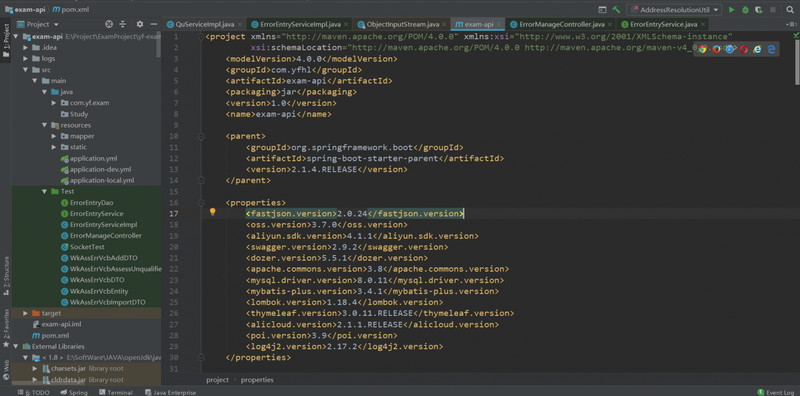Viewport: 800px width, 396px height.
Task: Locate the current file with crosshair icon
Action: pyautogui.click(x=109, y=24)
